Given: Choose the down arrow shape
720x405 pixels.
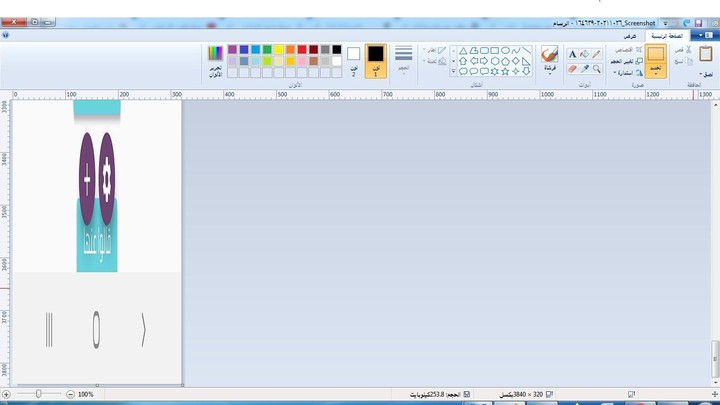Looking at the screenshot, I should (526, 72).
